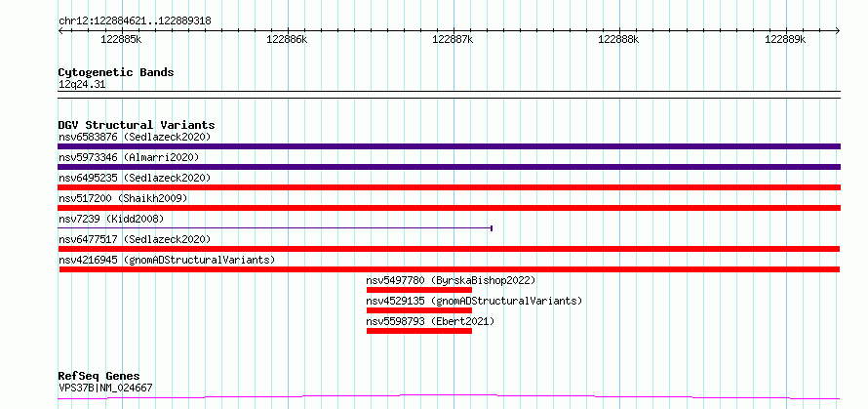
Task: Open variant nsv517200 (Shaikh2009) label
Action: coord(123,198)
